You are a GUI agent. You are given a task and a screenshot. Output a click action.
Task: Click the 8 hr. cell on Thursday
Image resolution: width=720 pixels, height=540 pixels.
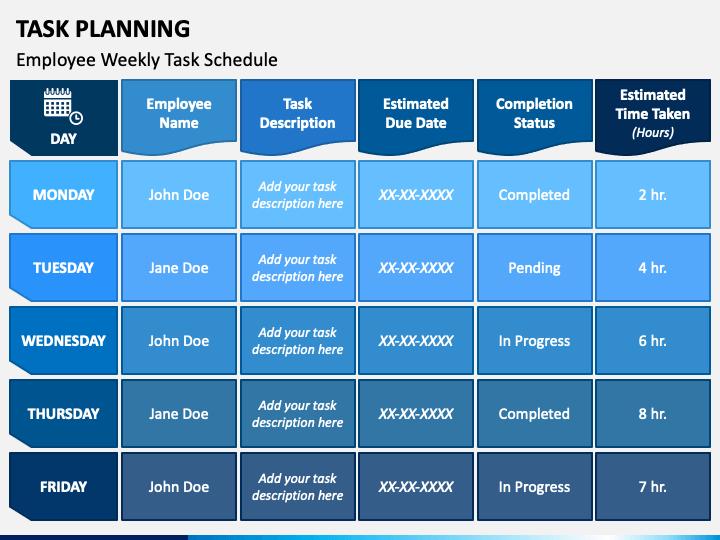652,413
